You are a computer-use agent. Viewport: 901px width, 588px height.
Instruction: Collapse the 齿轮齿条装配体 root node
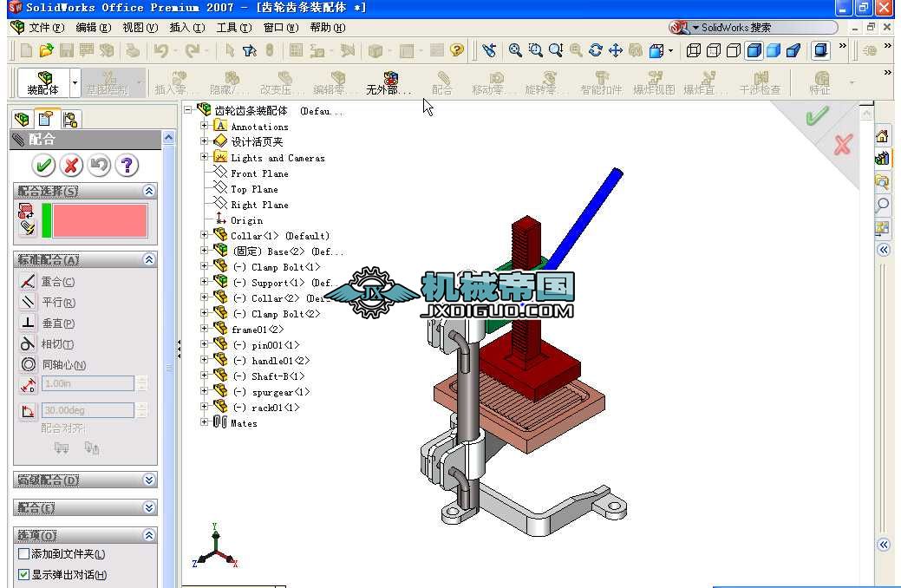(188, 109)
